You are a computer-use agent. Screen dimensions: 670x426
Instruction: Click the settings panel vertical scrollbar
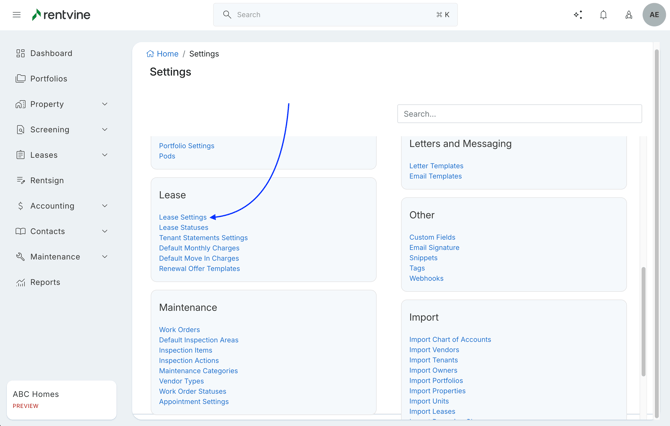(x=643, y=320)
